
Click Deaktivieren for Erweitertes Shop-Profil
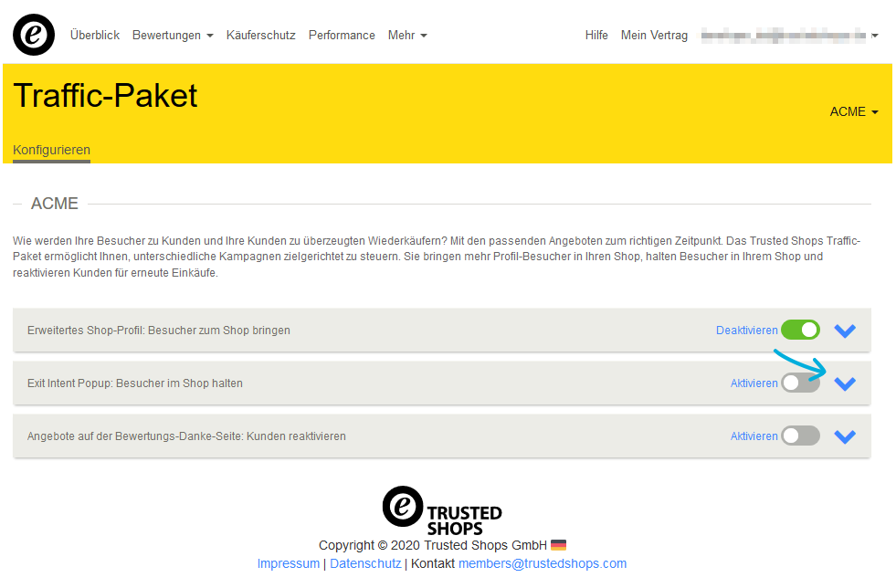(746, 331)
